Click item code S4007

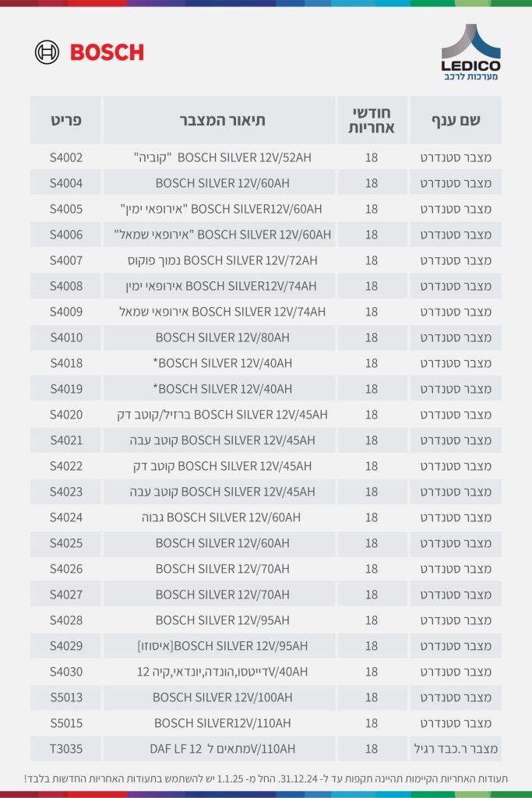66,260
